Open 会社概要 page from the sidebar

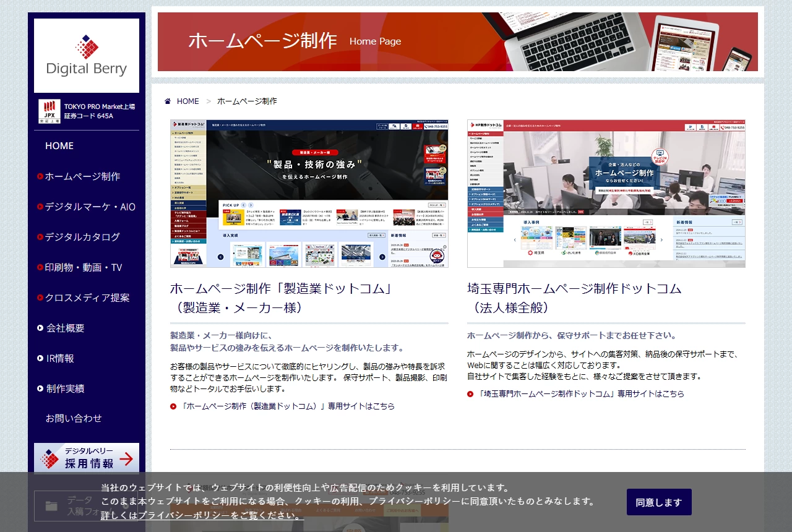(66, 328)
